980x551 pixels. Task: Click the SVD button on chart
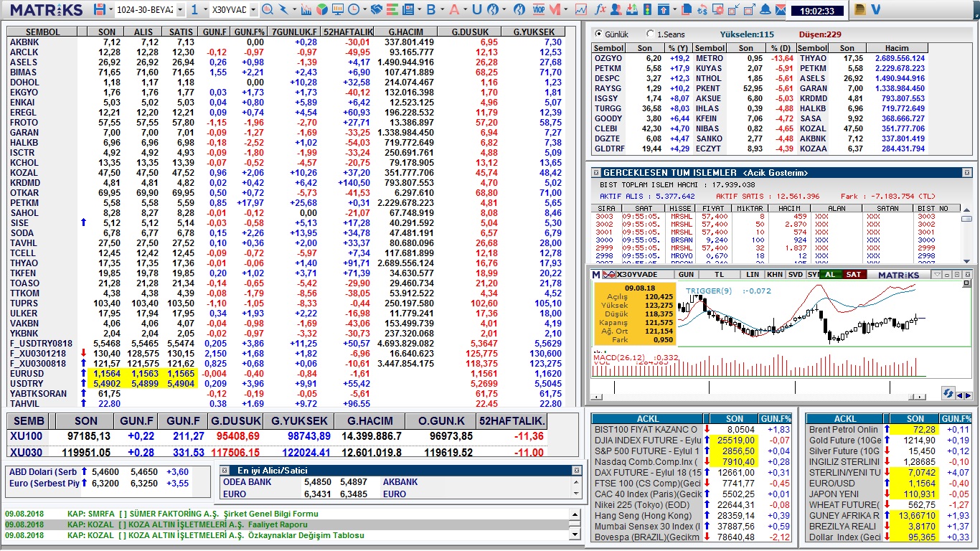pos(796,275)
